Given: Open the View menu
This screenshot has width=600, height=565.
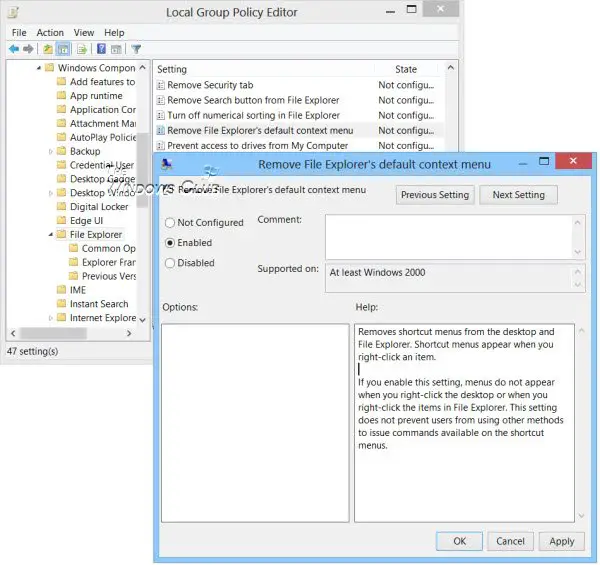Looking at the screenshot, I should point(84,33).
